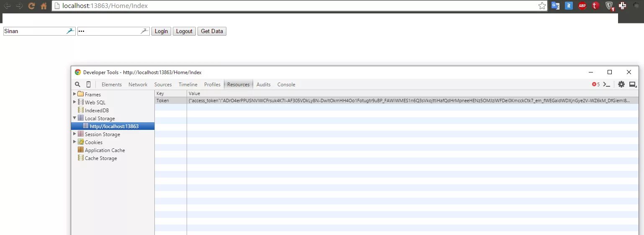
Task: Select http://localhost:13863 under Local Storage
Action: coord(113,126)
